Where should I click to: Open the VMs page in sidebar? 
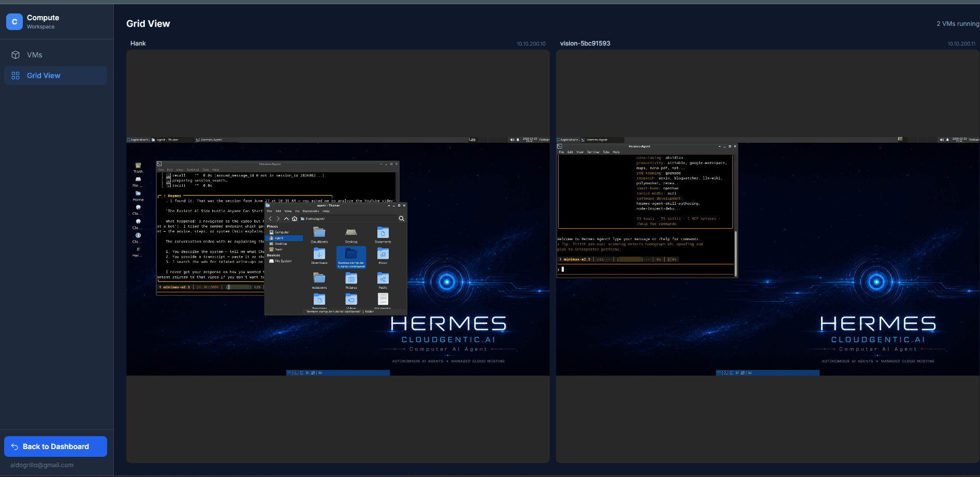[x=55, y=55]
